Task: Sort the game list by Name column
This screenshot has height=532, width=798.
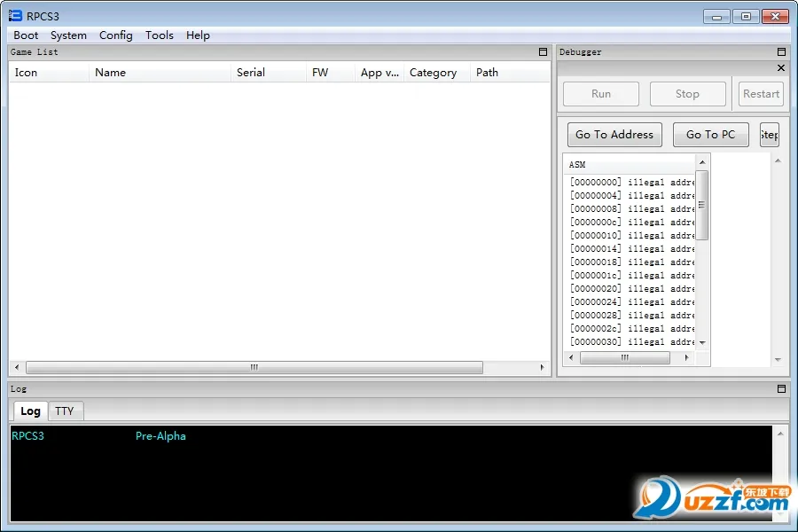Action: tap(111, 73)
